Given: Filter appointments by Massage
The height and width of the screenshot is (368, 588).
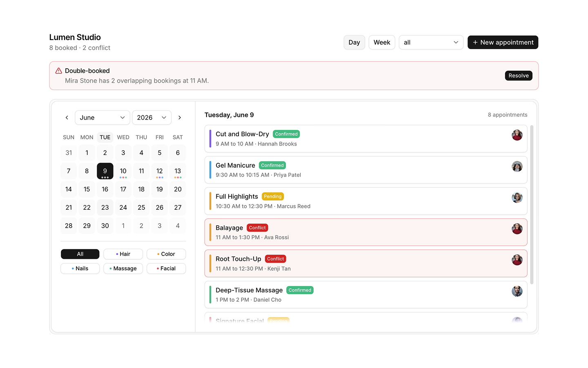Looking at the screenshot, I should point(123,268).
